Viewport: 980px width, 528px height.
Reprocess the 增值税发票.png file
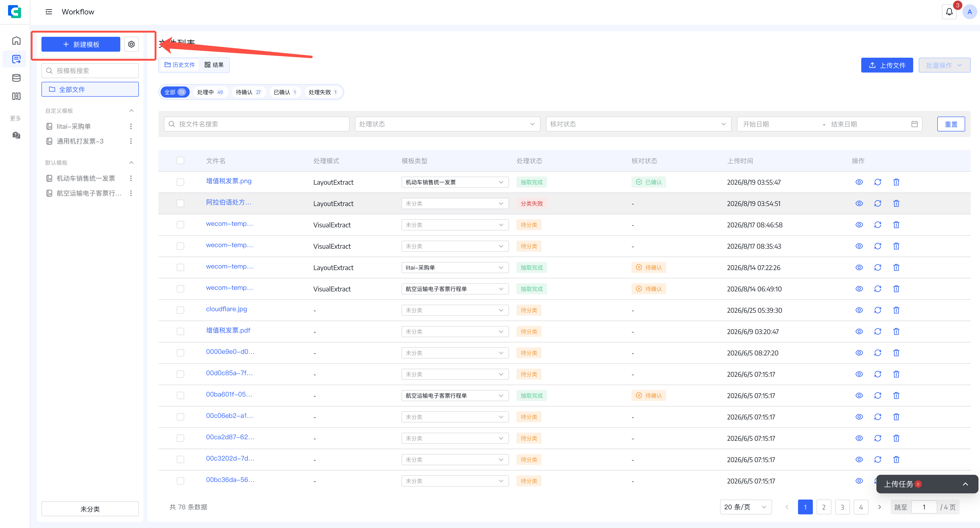click(878, 182)
